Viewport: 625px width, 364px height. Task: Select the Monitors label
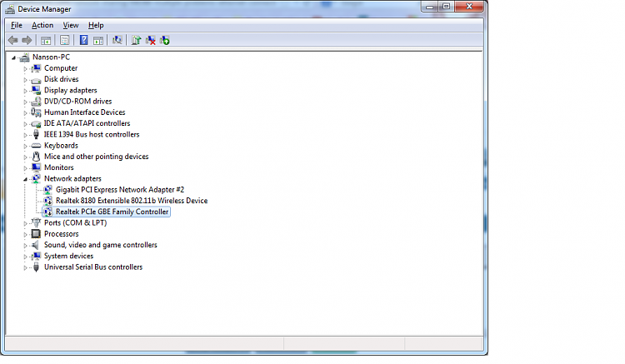tap(58, 167)
